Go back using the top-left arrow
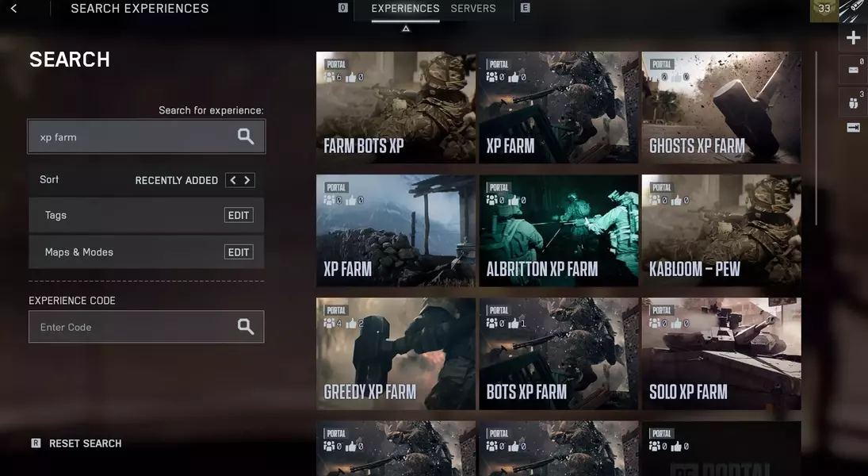 [x=13, y=9]
